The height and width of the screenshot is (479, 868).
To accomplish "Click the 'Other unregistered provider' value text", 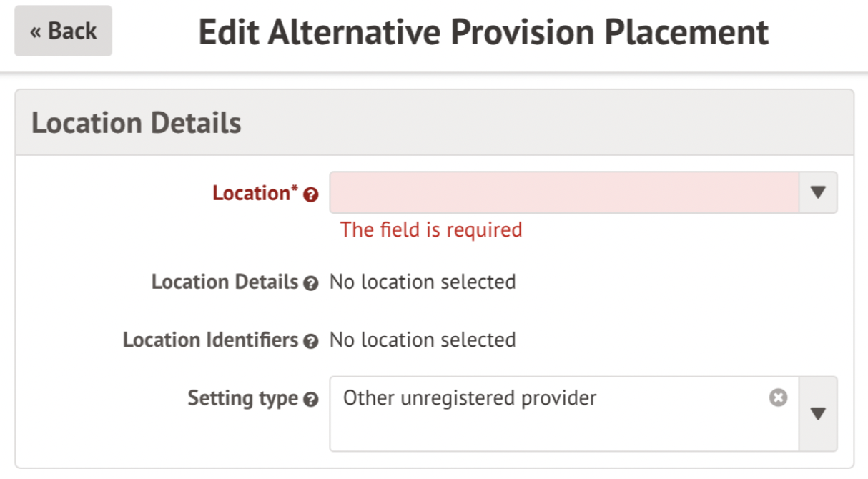I will (x=470, y=398).
